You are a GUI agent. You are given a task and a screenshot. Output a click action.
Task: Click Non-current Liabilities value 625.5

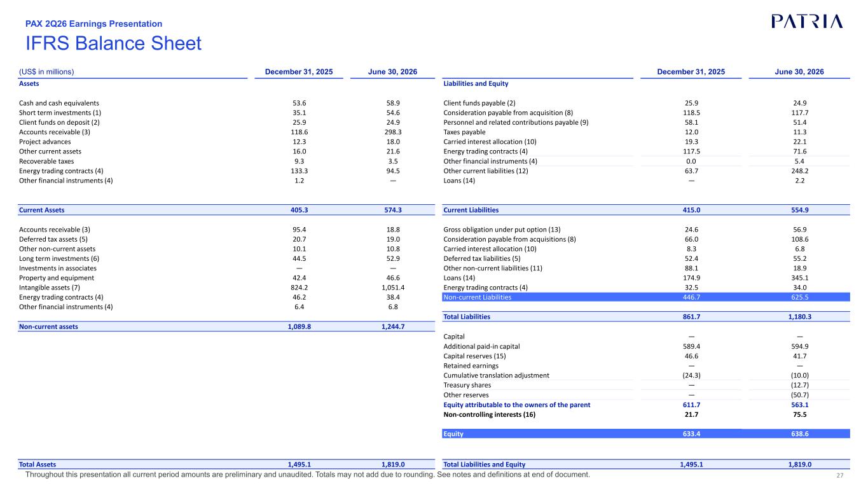(x=799, y=297)
